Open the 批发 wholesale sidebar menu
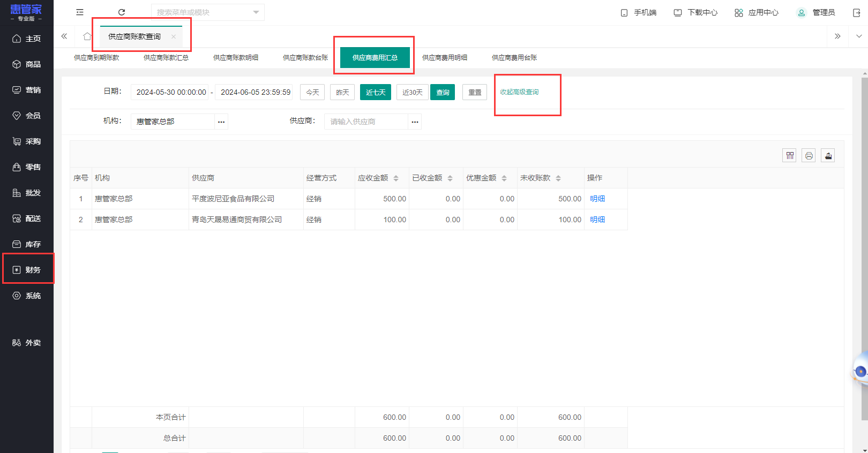Screen dimensions: 868x453 27,193
